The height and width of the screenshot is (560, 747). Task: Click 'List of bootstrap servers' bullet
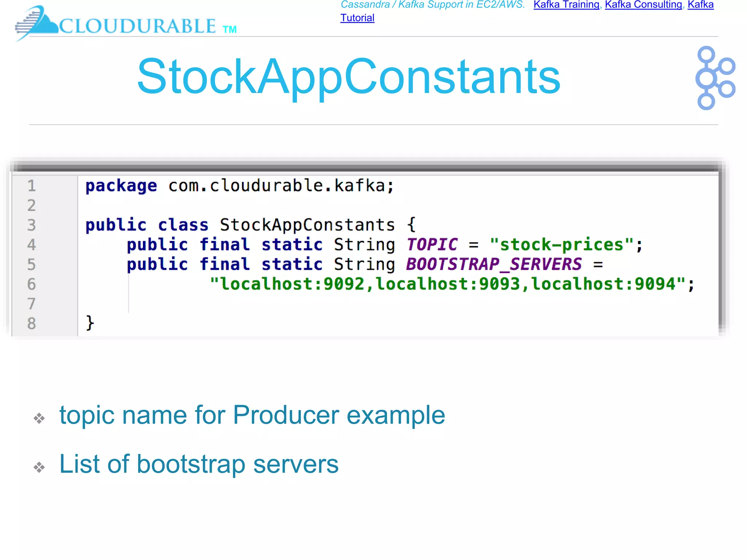click(x=199, y=464)
